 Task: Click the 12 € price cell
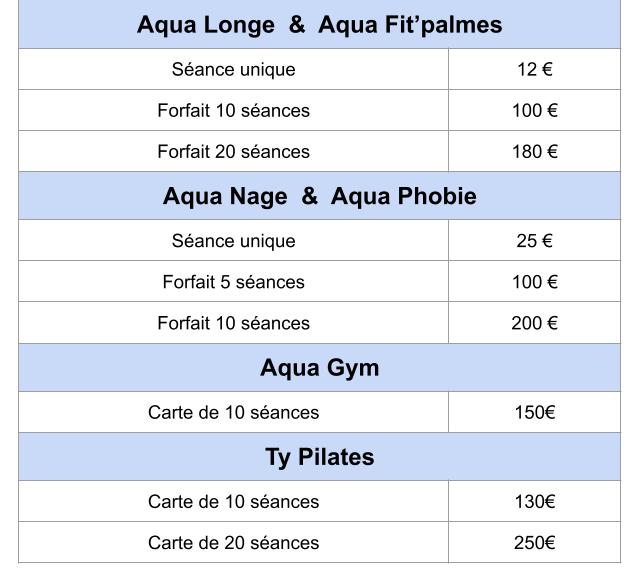pyautogui.click(x=535, y=69)
